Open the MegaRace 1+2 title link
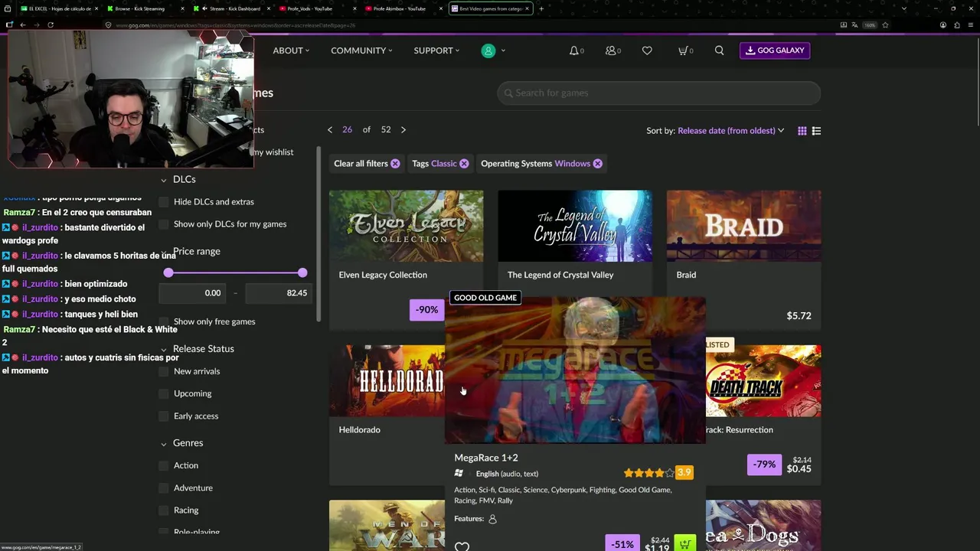Screen dimensions: 980x551 click(x=486, y=458)
